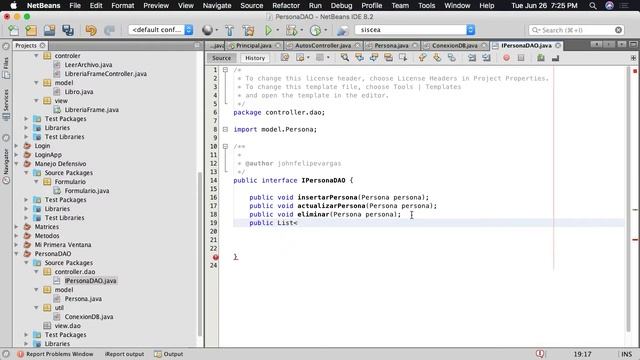Click the New File toolbar icon
Viewport: 640px width, 360px height.
[x=13, y=30]
